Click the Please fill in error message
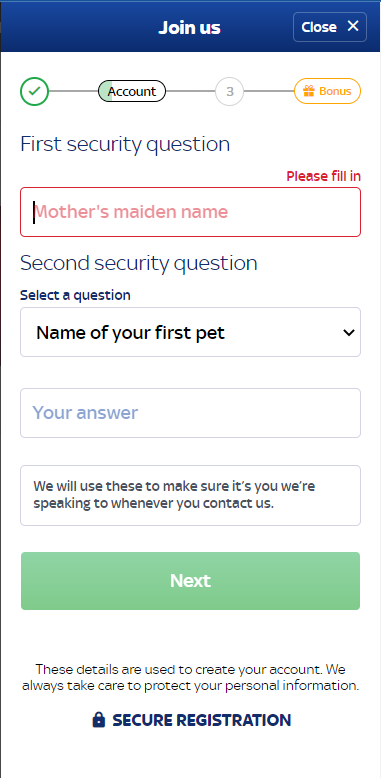The image size is (381, 778). coord(323,176)
